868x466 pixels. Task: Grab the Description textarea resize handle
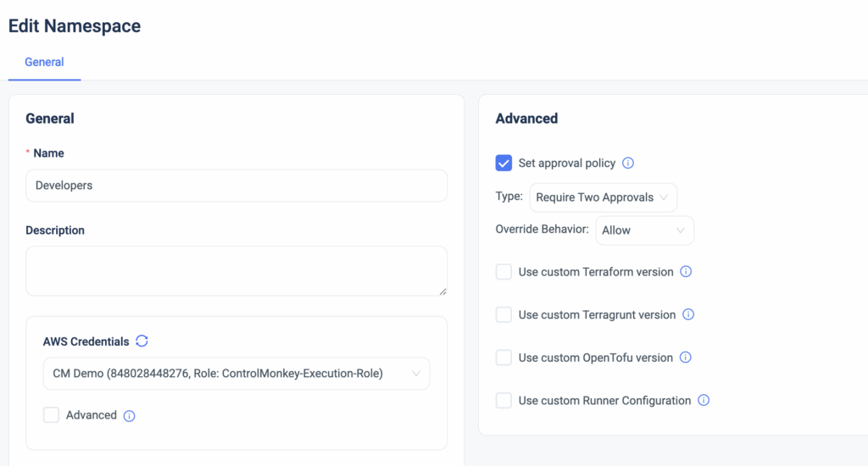coord(442,291)
